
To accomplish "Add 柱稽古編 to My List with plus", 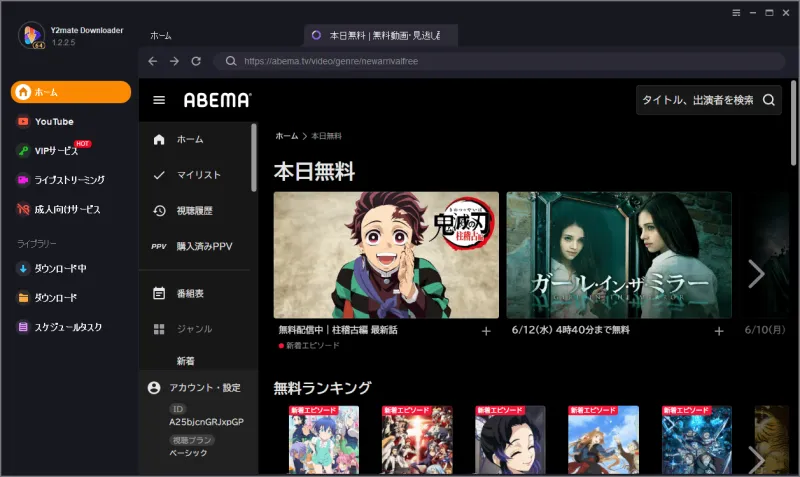I will tap(486, 332).
